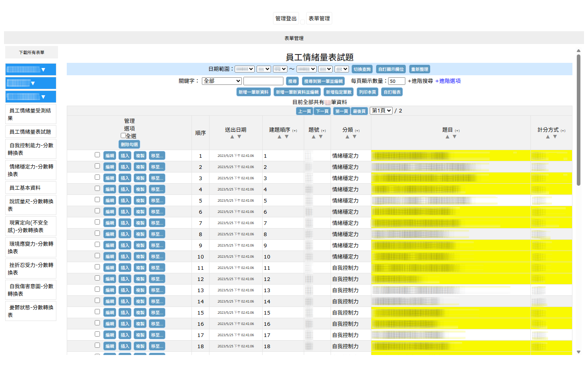Sort 分類 column descending arrow
This screenshot has height=375, width=588.
(355, 137)
